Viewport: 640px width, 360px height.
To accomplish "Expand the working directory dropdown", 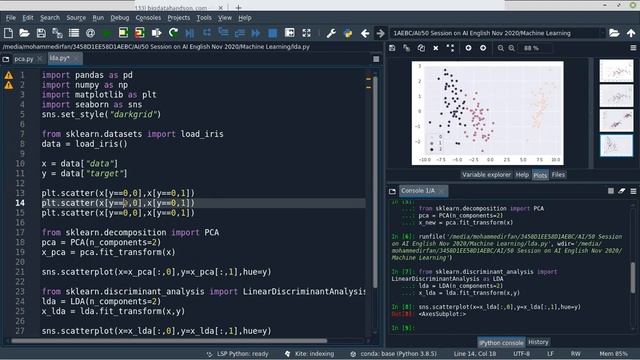I will (x=602, y=33).
